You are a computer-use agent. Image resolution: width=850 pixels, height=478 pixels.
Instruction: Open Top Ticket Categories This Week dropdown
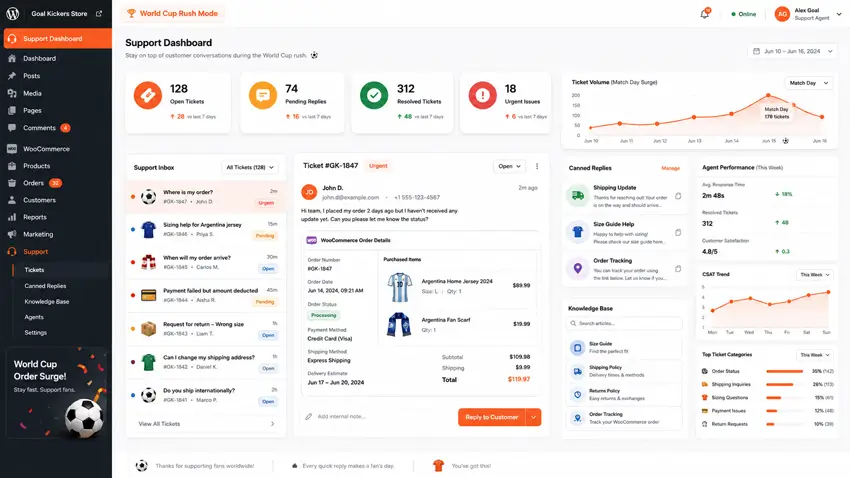point(815,355)
